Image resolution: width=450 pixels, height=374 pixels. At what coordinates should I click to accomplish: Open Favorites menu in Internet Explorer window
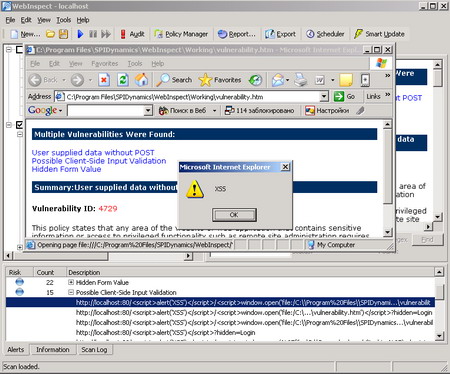pos(105,63)
